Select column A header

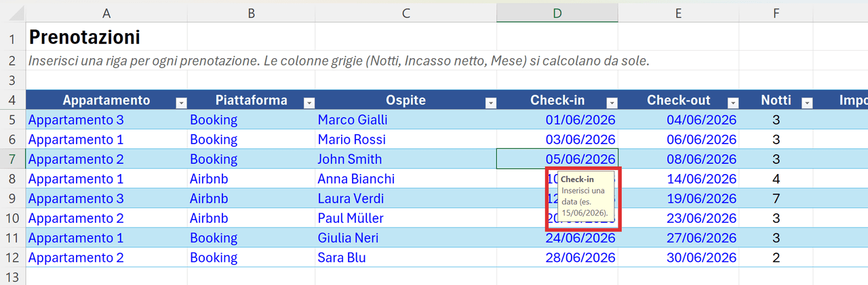pos(106,13)
